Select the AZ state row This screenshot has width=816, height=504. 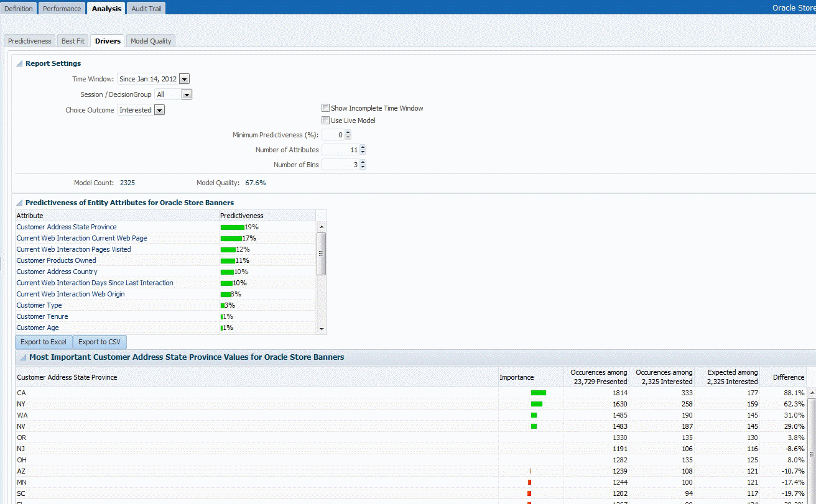tap(411, 471)
